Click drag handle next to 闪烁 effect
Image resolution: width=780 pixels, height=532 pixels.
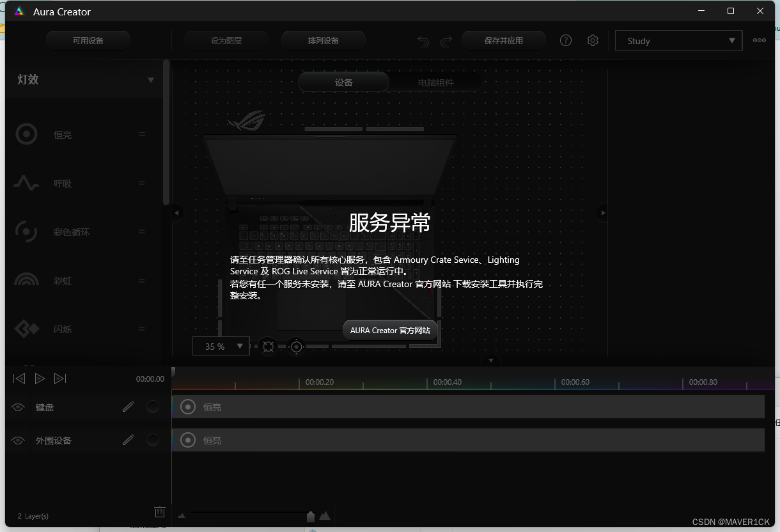click(x=142, y=329)
